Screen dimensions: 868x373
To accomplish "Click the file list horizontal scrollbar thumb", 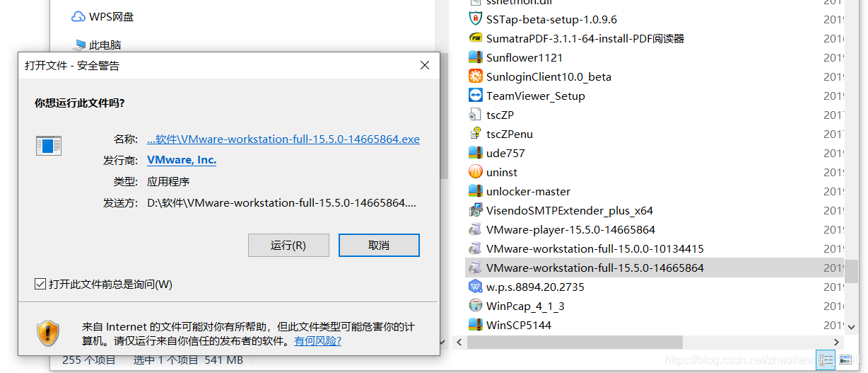I will coord(575,342).
